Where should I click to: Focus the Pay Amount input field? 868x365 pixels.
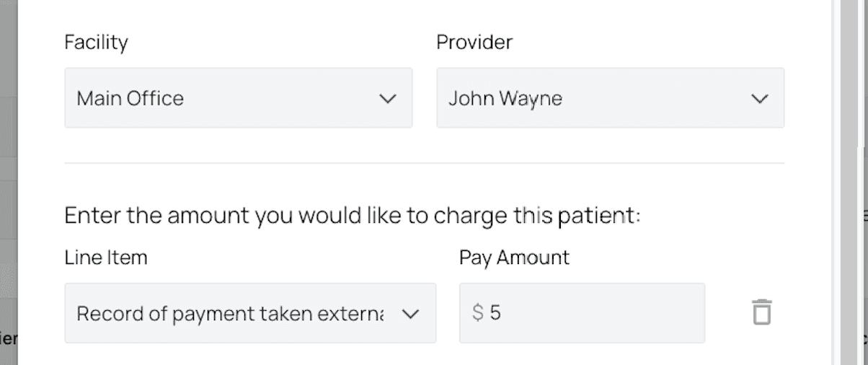pos(591,313)
